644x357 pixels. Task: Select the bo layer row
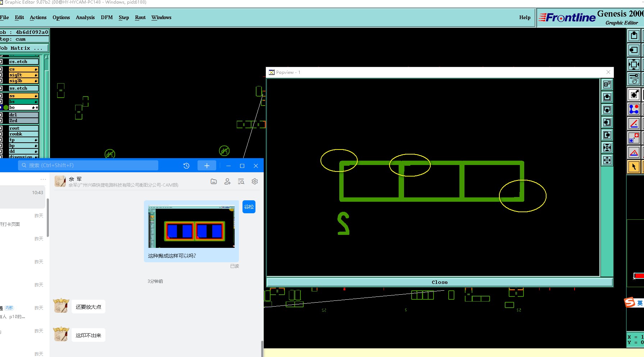click(23, 107)
